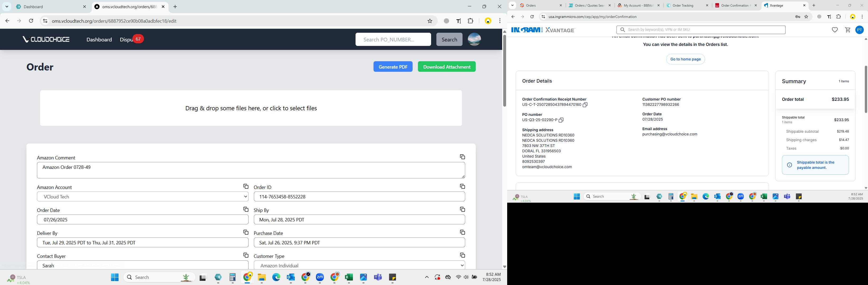Open Excel from the left taskbar
868x285 pixels.
pyautogui.click(x=349, y=277)
